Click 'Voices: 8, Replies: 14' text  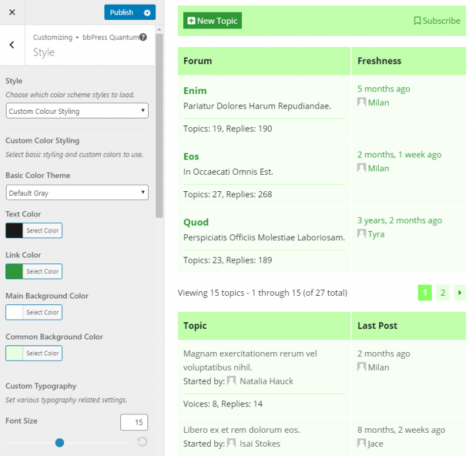(x=223, y=404)
